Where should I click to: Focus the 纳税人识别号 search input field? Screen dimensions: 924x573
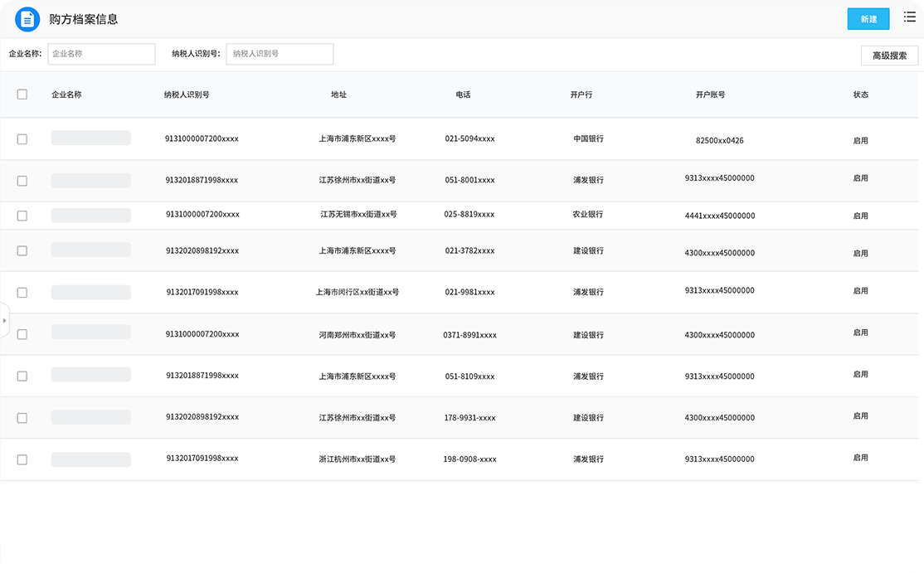[280, 54]
